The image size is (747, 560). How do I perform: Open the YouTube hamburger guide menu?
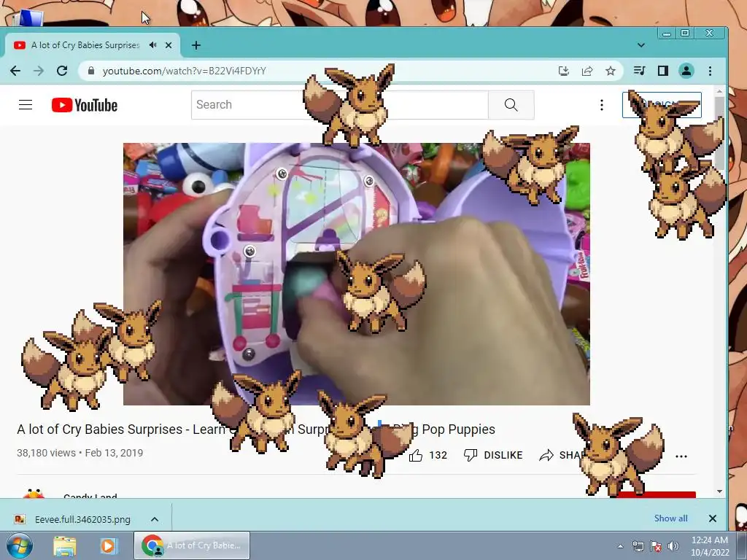coord(26,105)
